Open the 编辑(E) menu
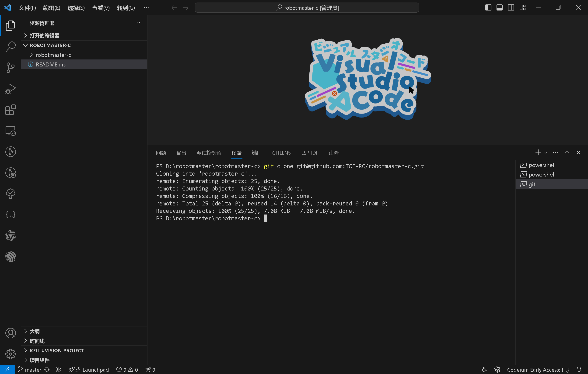 (x=52, y=8)
